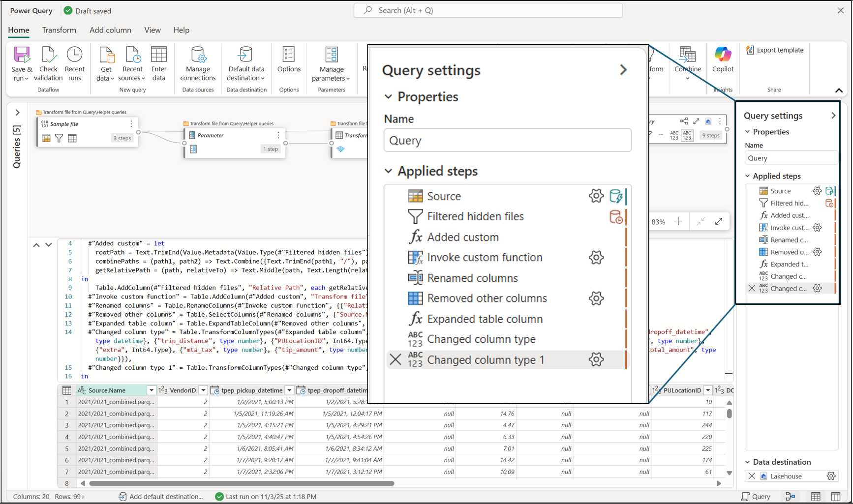Collapse the ribbon with the chevron
This screenshot has width=853, height=504.
839,90
